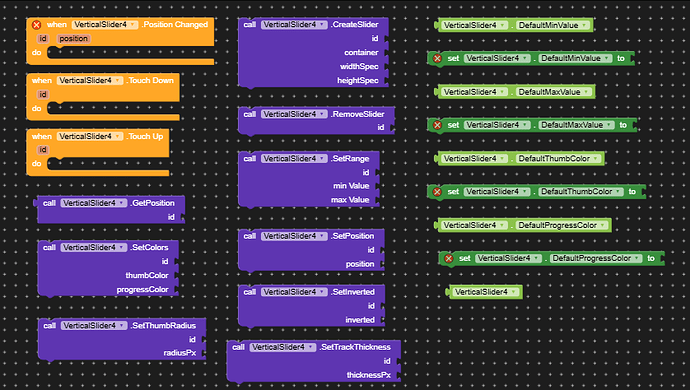Open component dropdown in Touch Up event block
This screenshot has height=390, width=690.
tap(90, 136)
